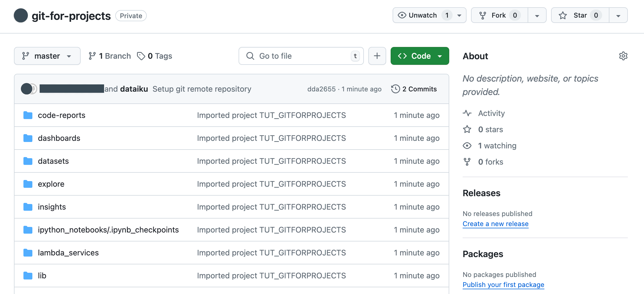644x294 pixels.
Task: Open repository settings via the About gear icon
Action: (623, 56)
